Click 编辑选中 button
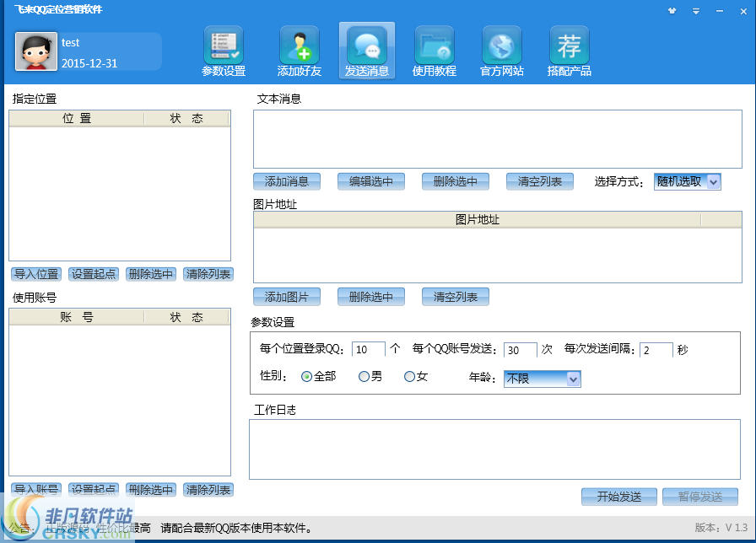Viewport: 756px width, 543px height. (x=371, y=181)
